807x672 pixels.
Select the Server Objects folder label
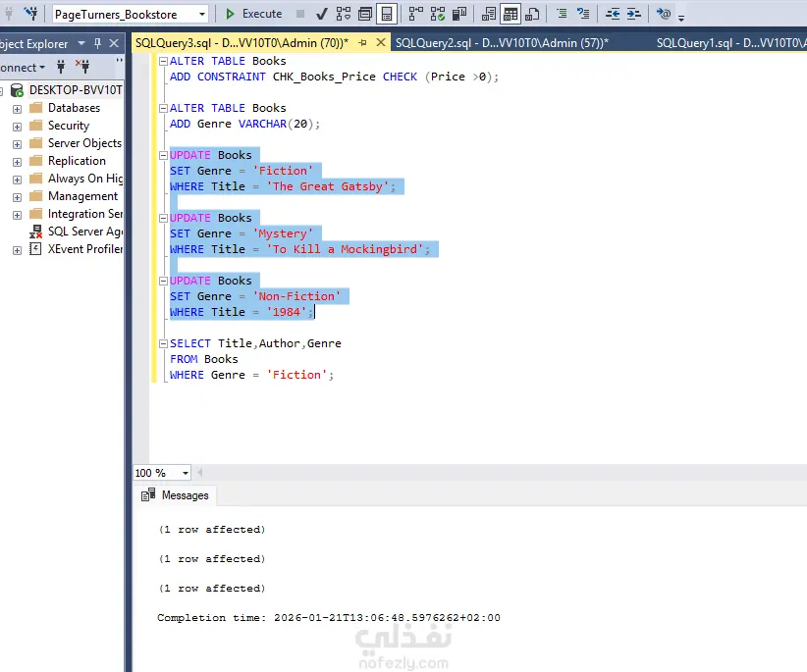84,143
